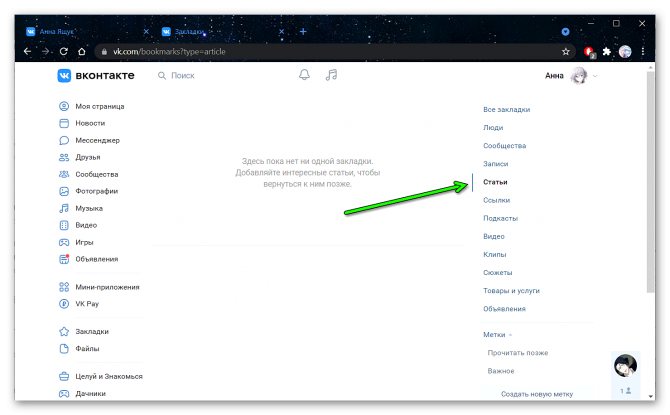
Task: Select Статьи bookmarks filter
Action: click(x=495, y=182)
